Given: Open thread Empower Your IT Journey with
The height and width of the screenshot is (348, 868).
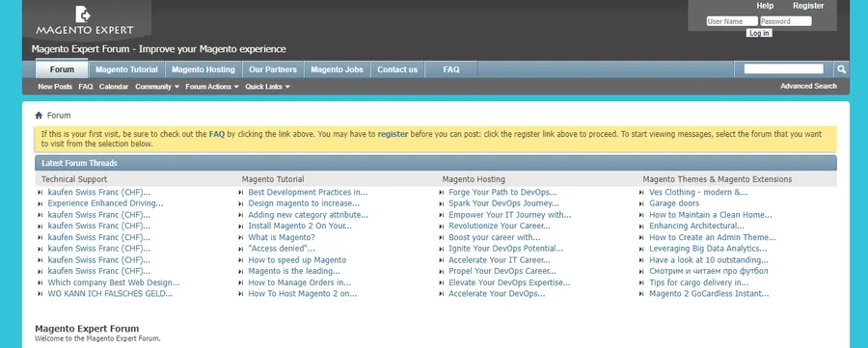Looking at the screenshot, I should pos(510,215).
